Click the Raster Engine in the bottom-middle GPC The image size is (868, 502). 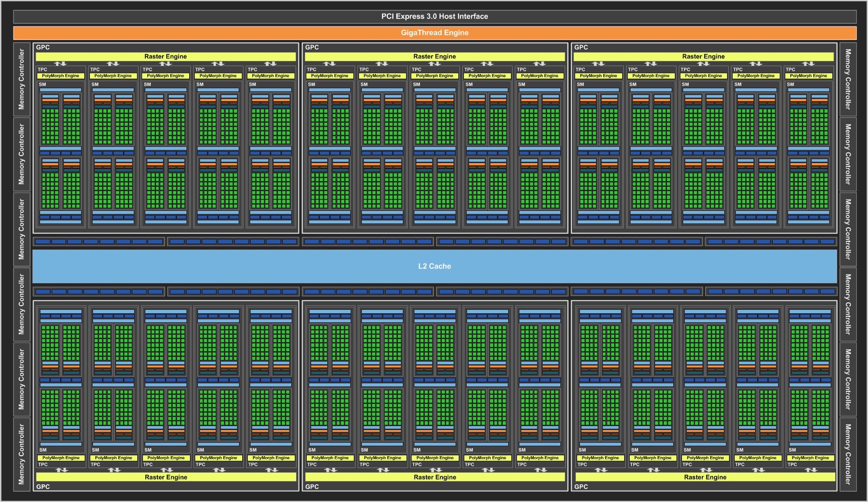pos(435,477)
